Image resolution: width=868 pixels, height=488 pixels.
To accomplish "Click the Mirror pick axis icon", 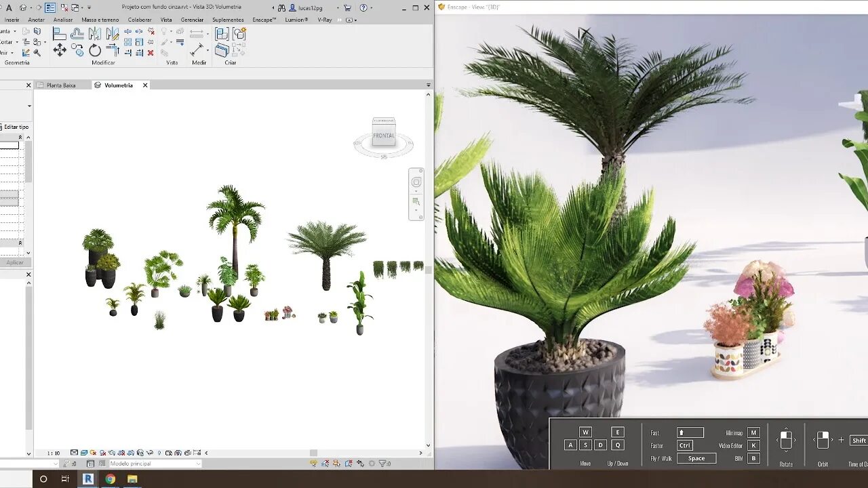I will point(95,33).
